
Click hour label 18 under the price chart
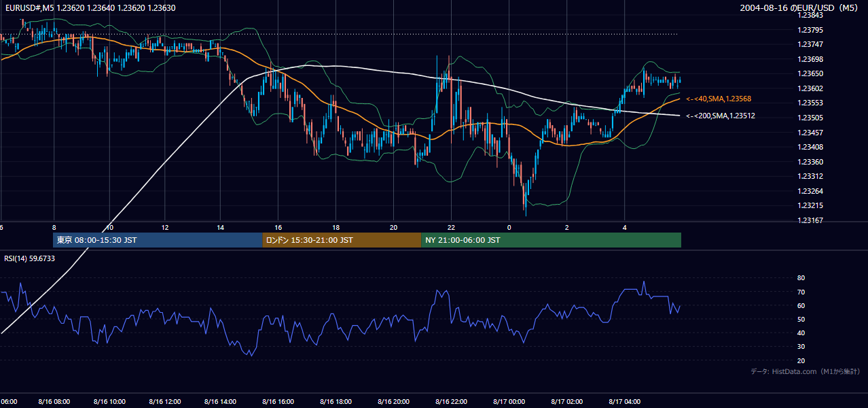click(336, 227)
